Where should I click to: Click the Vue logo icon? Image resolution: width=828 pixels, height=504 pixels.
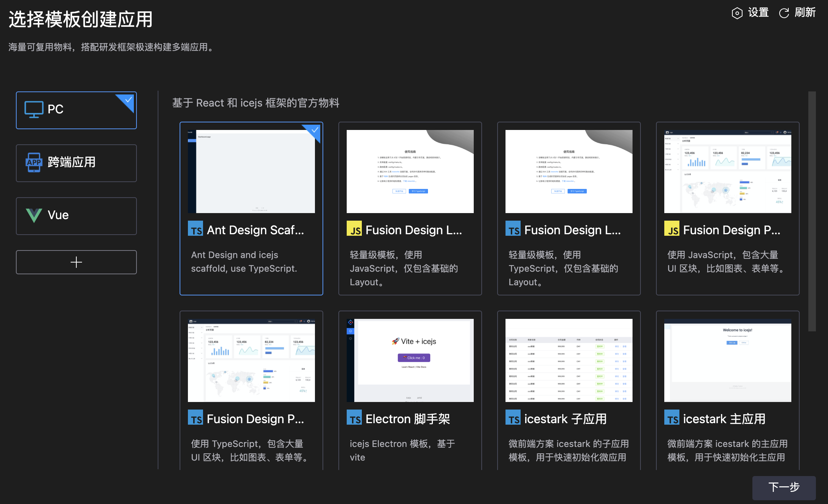(x=34, y=215)
